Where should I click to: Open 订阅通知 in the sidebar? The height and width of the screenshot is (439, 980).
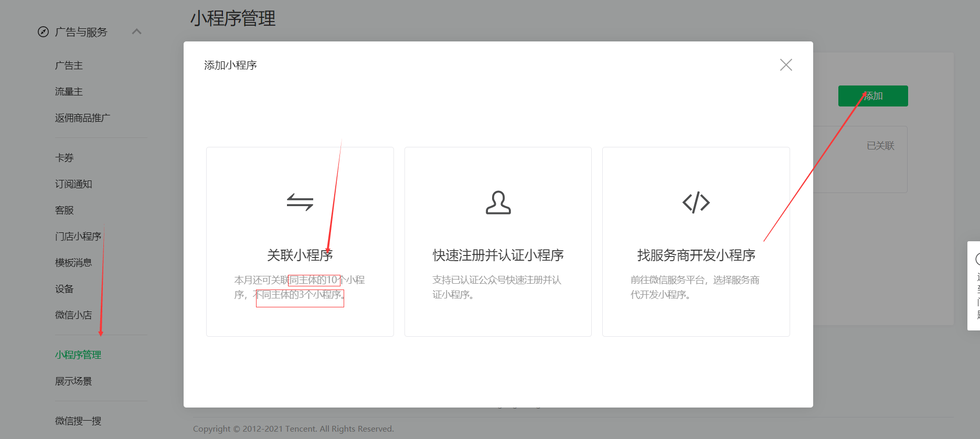pyautogui.click(x=73, y=184)
